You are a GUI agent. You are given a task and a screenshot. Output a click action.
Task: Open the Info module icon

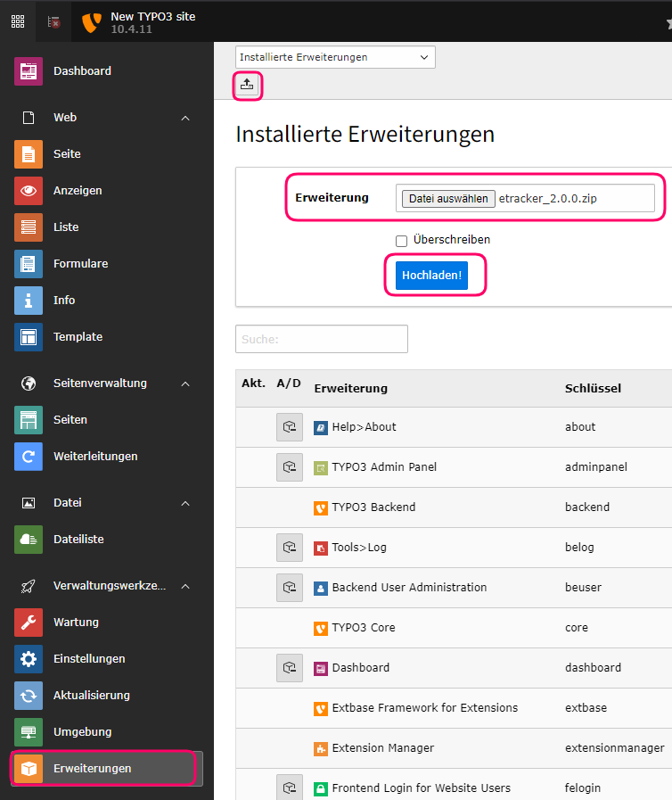[x=29, y=300]
